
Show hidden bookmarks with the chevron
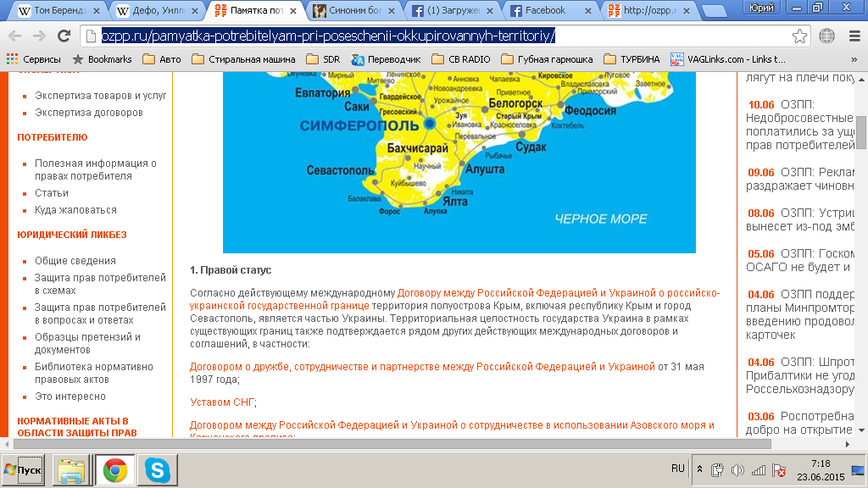click(x=854, y=59)
